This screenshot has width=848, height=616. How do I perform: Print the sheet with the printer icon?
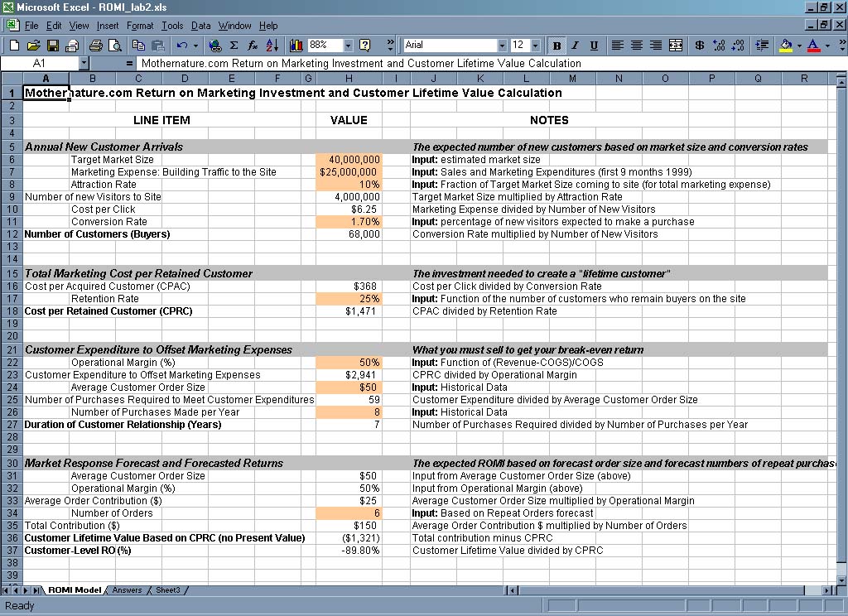(x=96, y=46)
